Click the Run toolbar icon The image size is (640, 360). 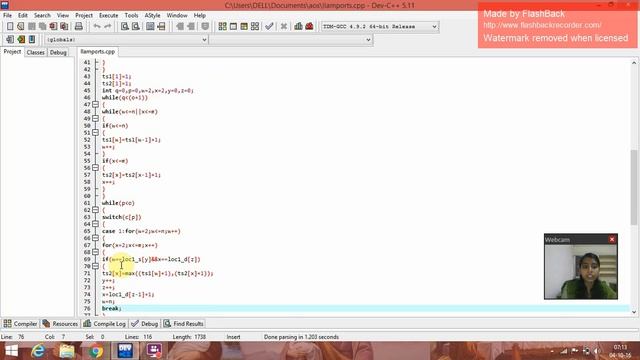tap(233, 27)
